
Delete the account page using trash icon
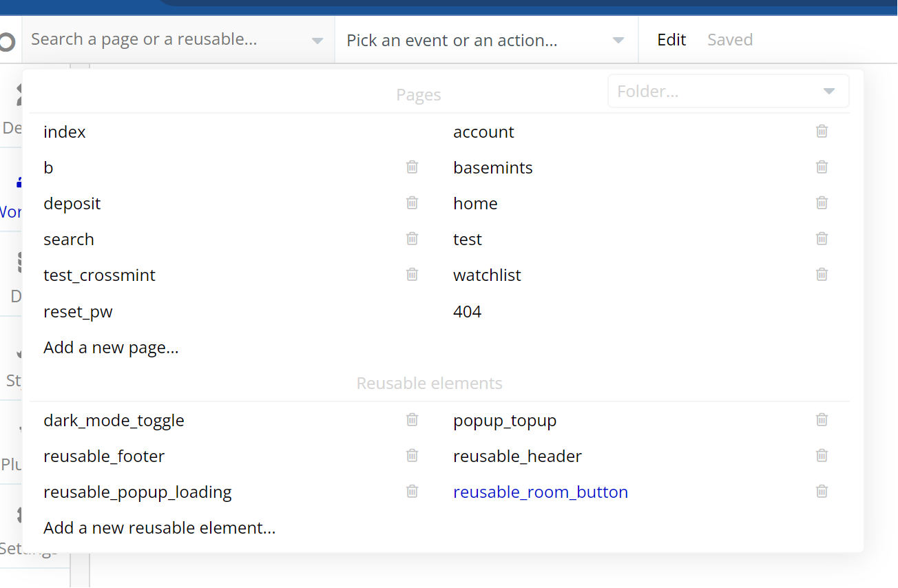pos(822,132)
